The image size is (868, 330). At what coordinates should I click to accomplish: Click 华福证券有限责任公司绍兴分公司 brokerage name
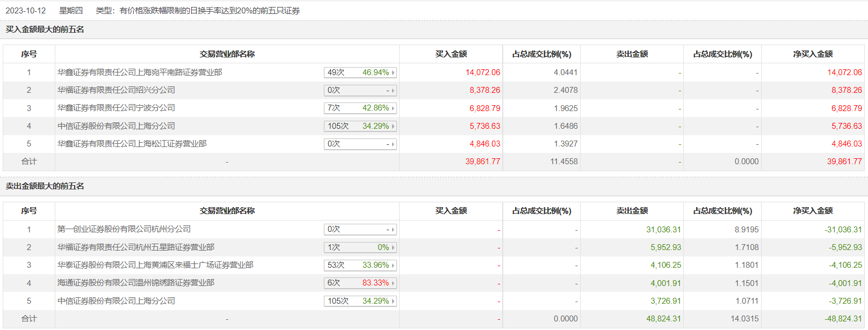click(116, 90)
